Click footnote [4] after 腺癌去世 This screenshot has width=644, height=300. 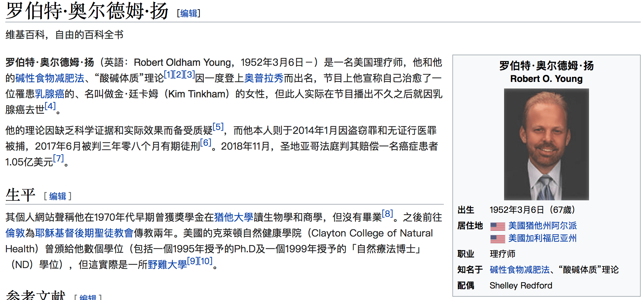pyautogui.click(x=50, y=106)
